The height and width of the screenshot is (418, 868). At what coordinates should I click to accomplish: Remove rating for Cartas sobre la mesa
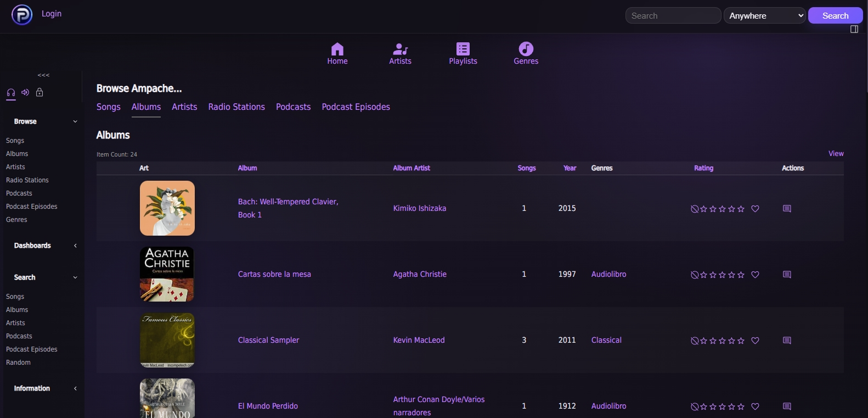(x=695, y=275)
